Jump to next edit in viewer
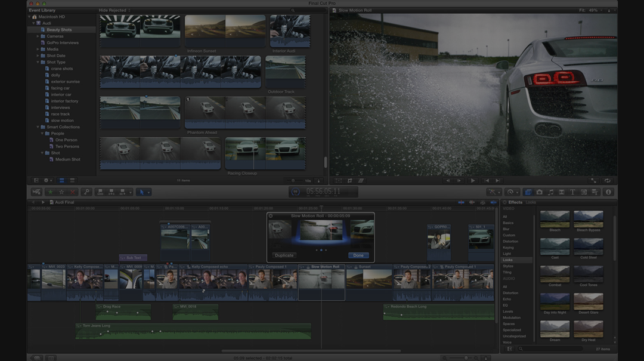The image size is (644, 361). click(x=498, y=180)
